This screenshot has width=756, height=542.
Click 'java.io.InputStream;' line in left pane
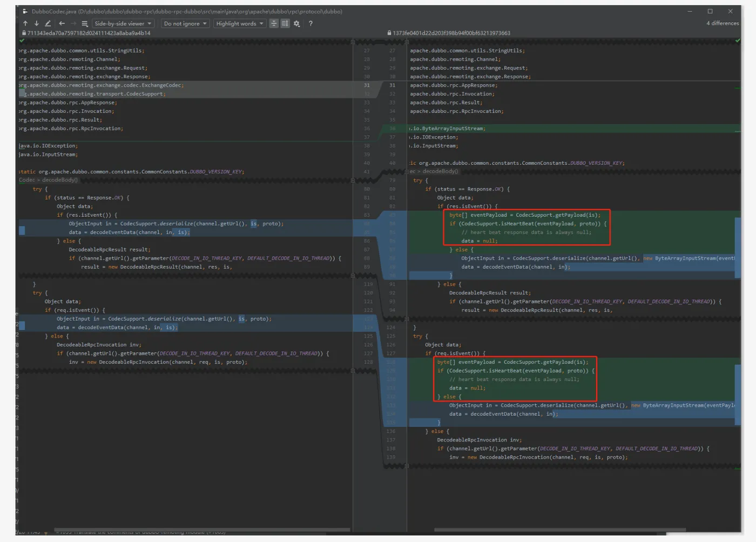(48, 155)
